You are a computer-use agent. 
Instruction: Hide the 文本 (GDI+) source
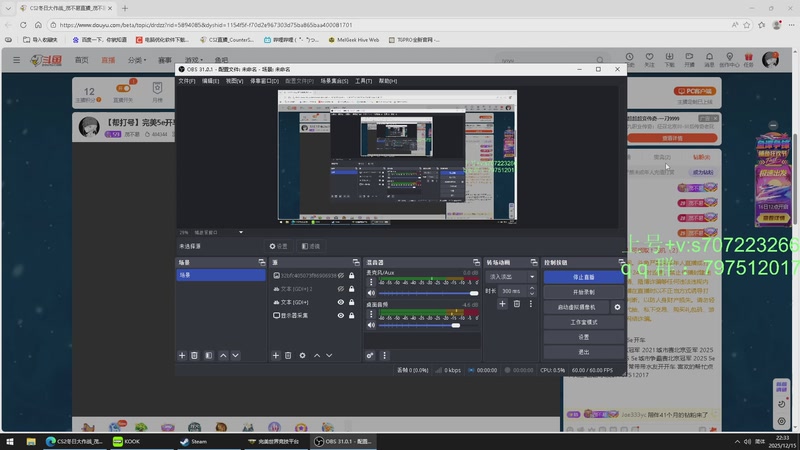click(341, 302)
